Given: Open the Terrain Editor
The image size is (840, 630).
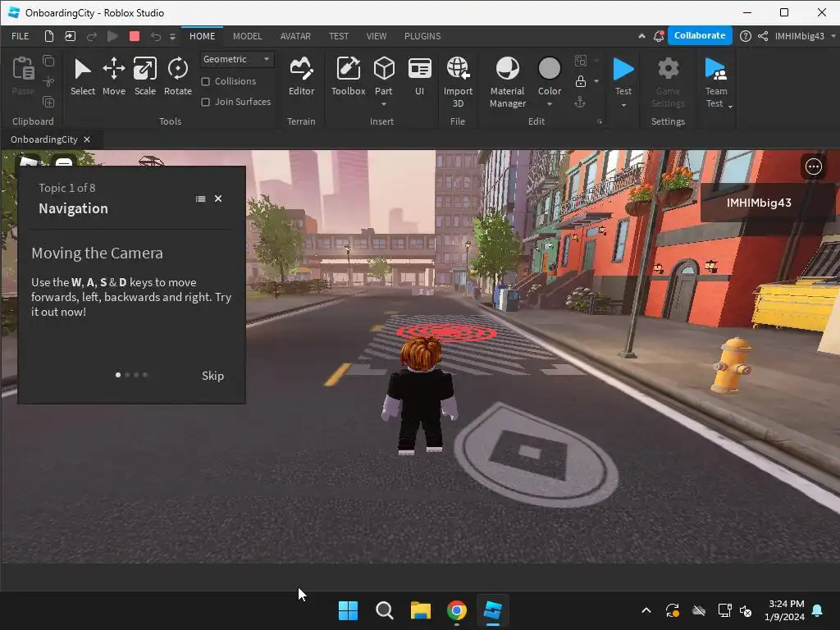Looking at the screenshot, I should tap(301, 76).
